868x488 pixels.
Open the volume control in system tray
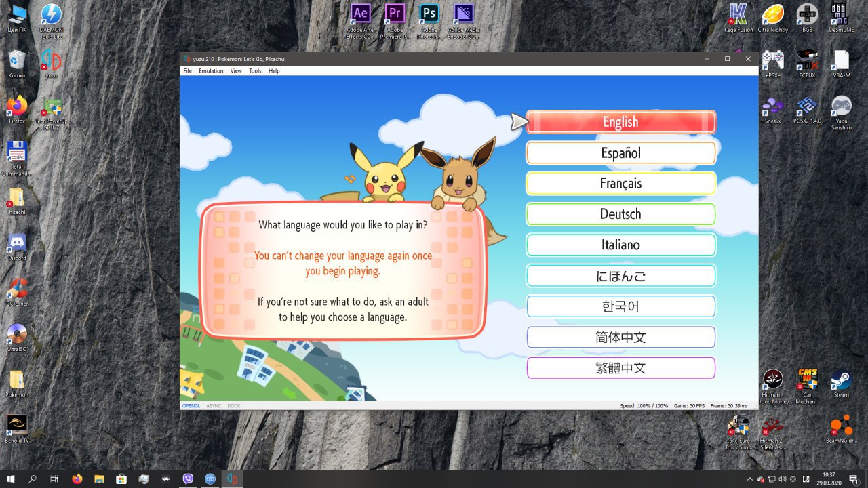(783, 479)
